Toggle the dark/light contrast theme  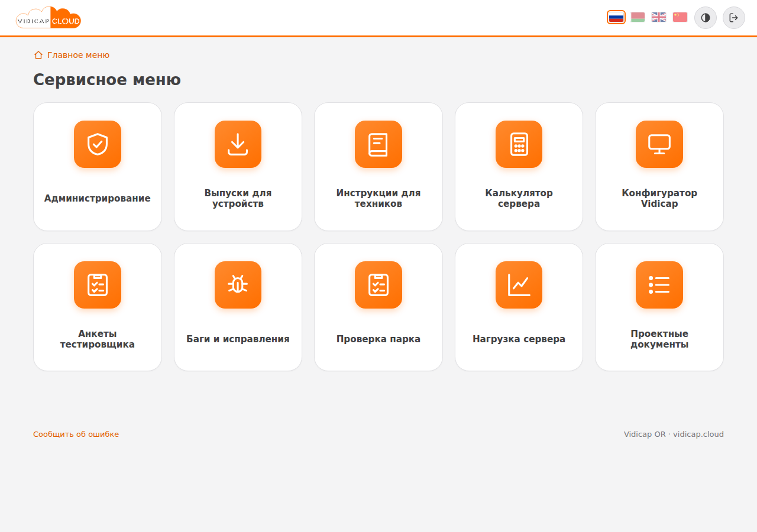pos(706,18)
